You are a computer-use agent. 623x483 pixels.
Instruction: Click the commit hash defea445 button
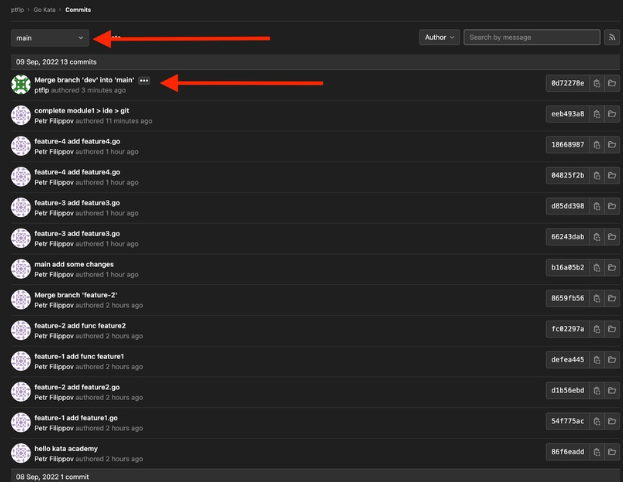pos(566,360)
